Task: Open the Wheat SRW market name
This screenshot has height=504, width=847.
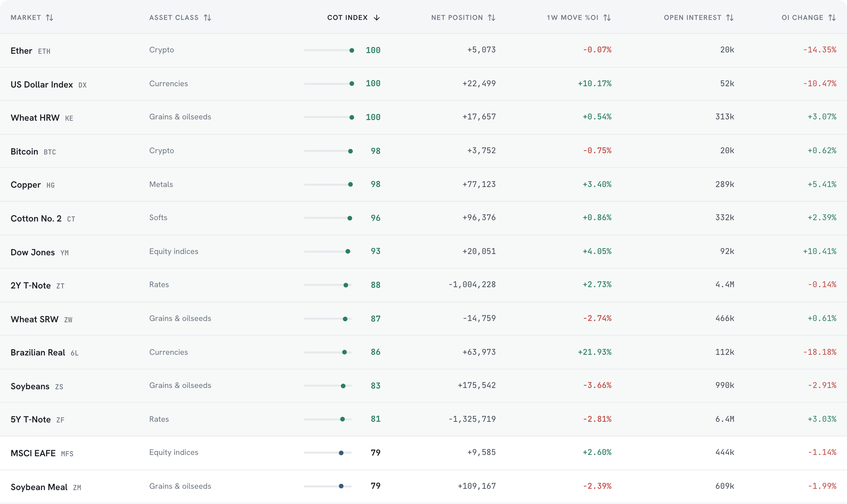Action: (35, 319)
